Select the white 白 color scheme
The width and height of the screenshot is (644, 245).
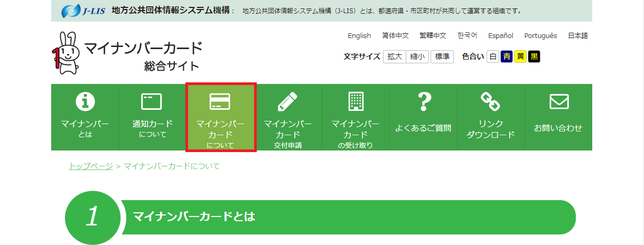(x=492, y=56)
